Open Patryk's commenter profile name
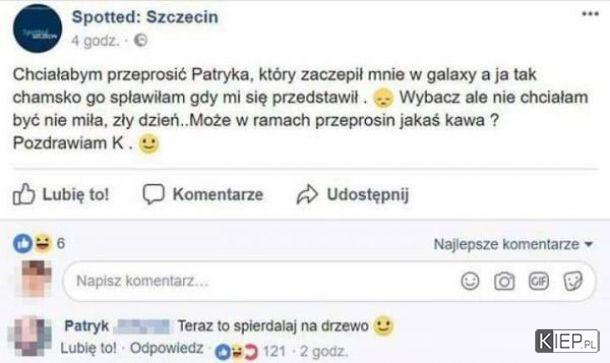Screen dimensions: 610x363 tap(86, 326)
